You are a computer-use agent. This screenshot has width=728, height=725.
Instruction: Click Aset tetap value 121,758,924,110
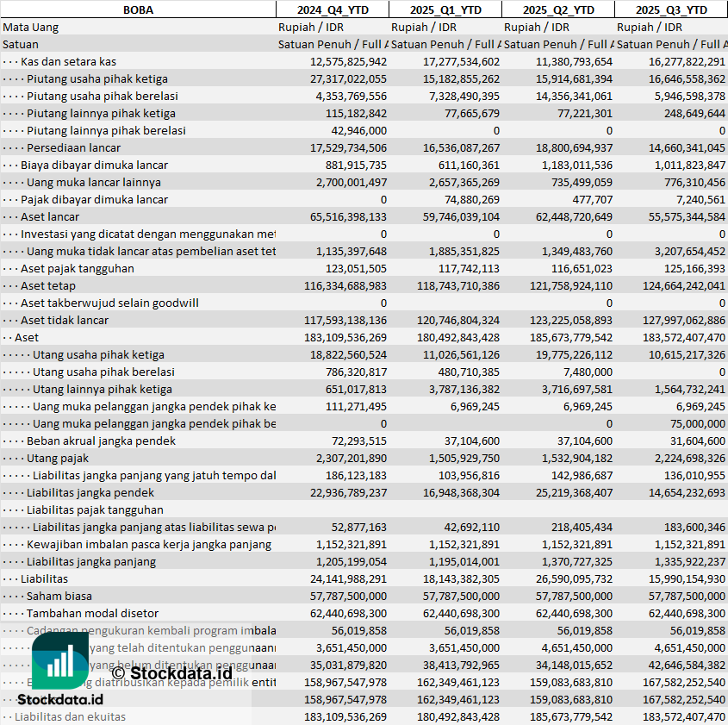click(x=571, y=285)
